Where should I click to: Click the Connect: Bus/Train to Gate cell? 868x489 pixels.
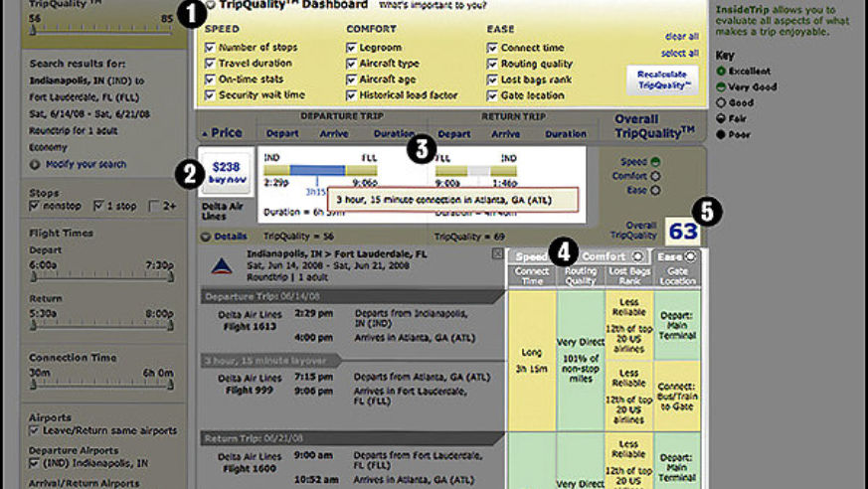677,396
